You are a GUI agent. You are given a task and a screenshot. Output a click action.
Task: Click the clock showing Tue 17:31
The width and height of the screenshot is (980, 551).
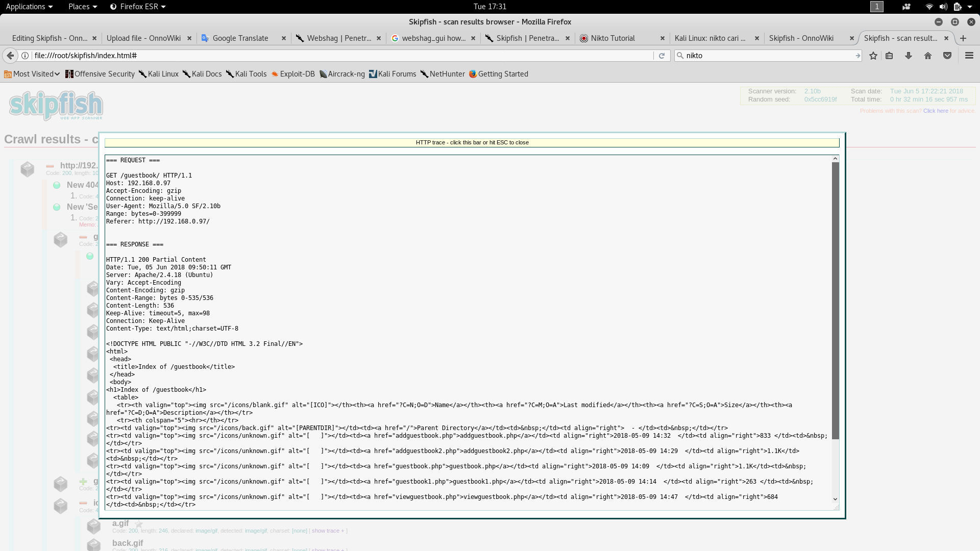490,7
